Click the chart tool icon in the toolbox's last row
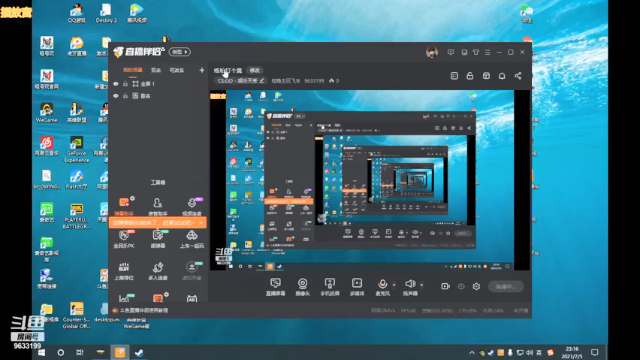640x360 pixels. point(124,298)
